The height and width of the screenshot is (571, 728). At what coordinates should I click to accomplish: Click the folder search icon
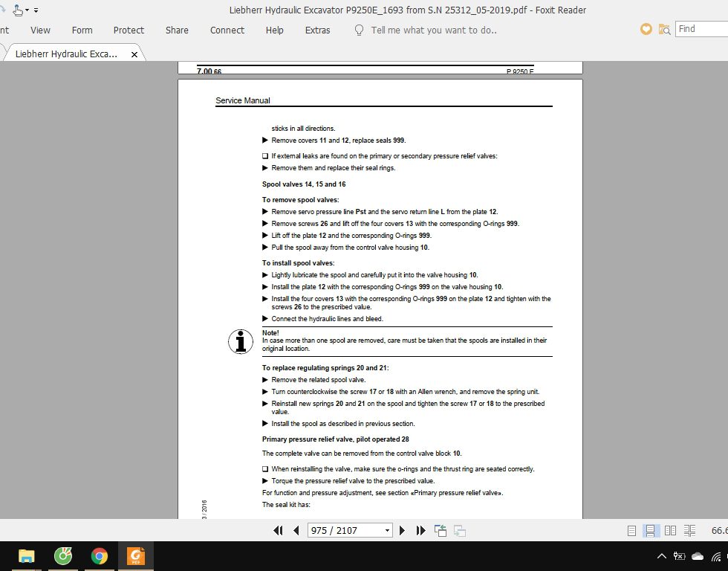(x=664, y=30)
